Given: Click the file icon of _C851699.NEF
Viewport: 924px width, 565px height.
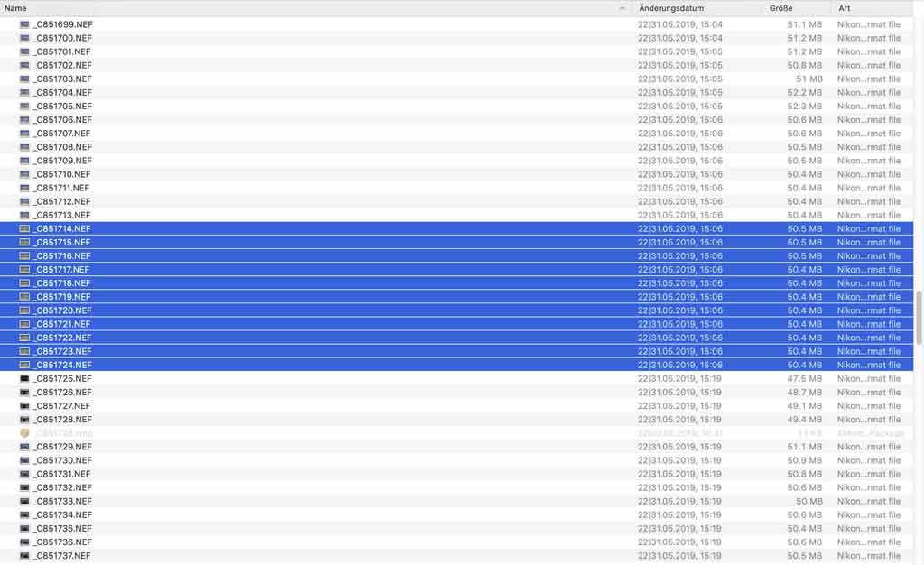Looking at the screenshot, I should [x=24, y=24].
